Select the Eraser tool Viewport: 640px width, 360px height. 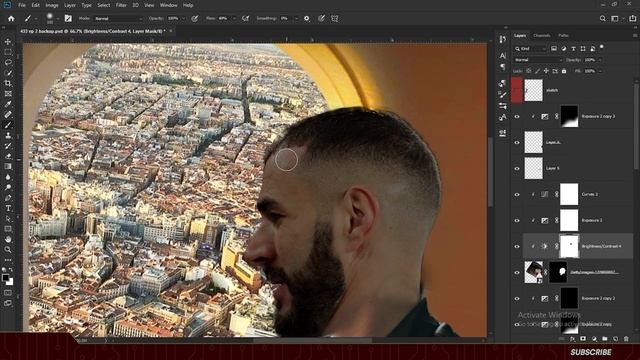[x=8, y=156]
